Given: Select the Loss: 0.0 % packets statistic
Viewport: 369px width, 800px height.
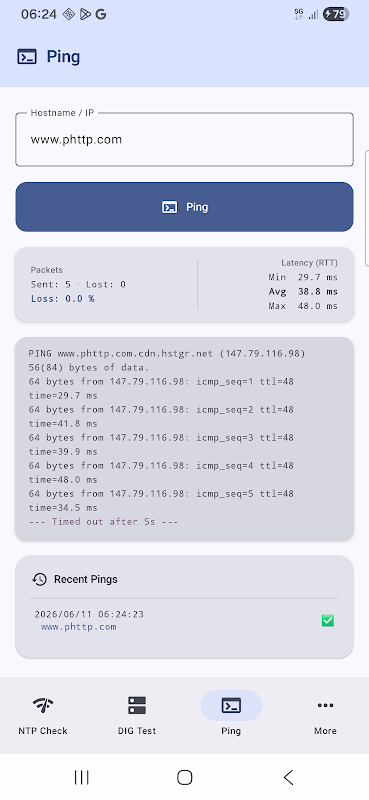Looking at the screenshot, I should (62, 298).
